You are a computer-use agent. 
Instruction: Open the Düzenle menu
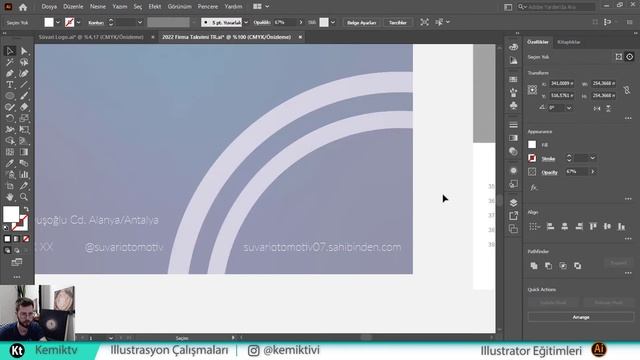[x=73, y=7]
